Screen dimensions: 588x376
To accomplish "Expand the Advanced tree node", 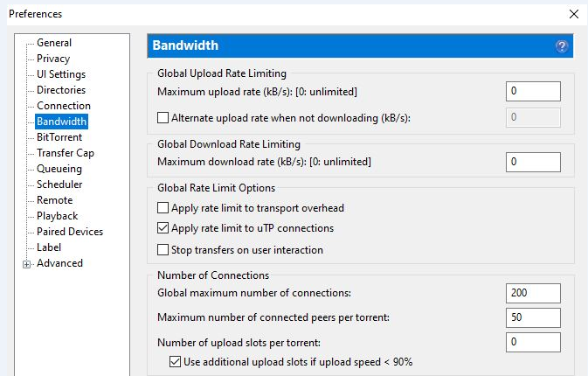I will 27,264.
